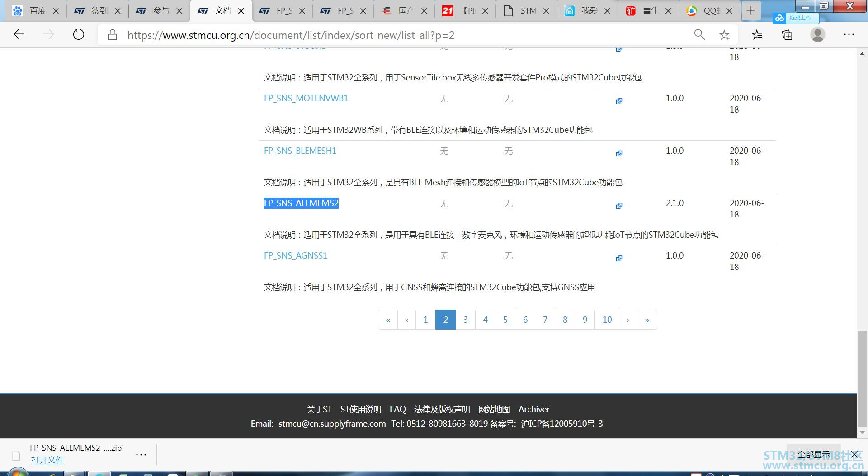Click 全部显示 in download bar
Image resolution: width=868 pixels, height=476 pixels.
tap(814, 455)
